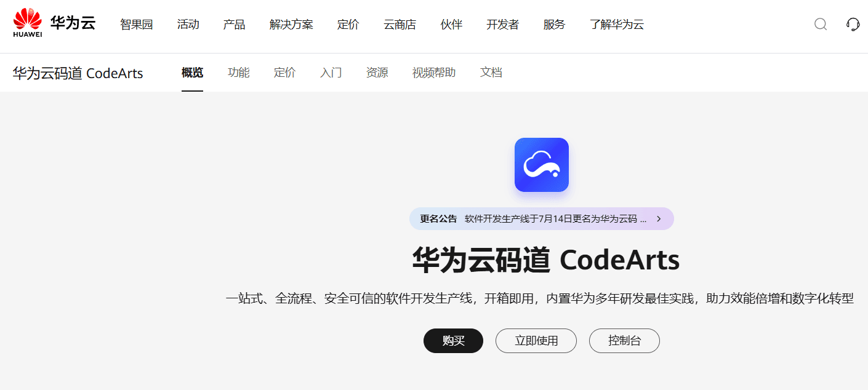Switch to the 入门 tab

pos(331,73)
